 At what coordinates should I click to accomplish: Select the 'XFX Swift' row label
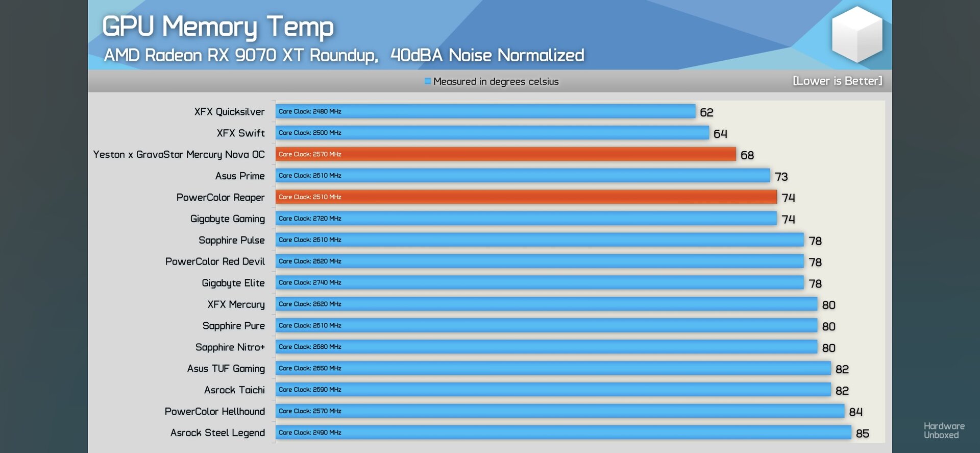point(240,133)
